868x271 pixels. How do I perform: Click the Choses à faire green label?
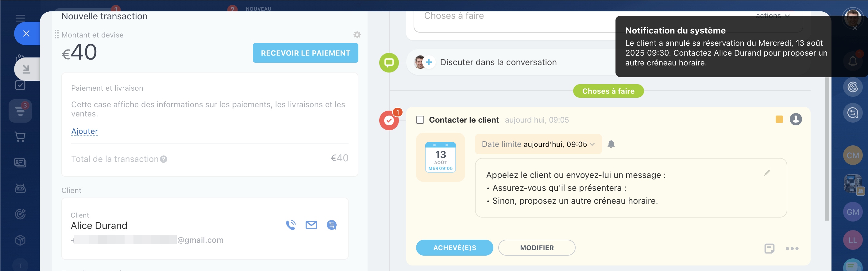(x=608, y=91)
